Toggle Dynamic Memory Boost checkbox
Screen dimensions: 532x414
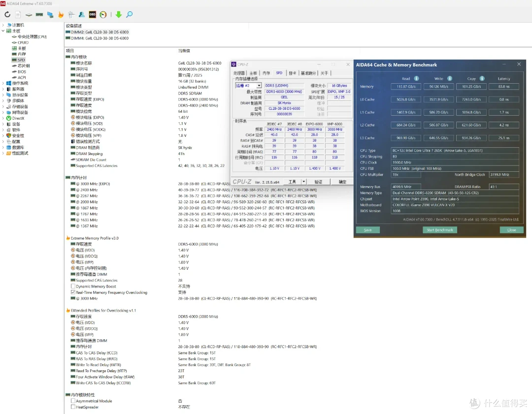coord(73,286)
